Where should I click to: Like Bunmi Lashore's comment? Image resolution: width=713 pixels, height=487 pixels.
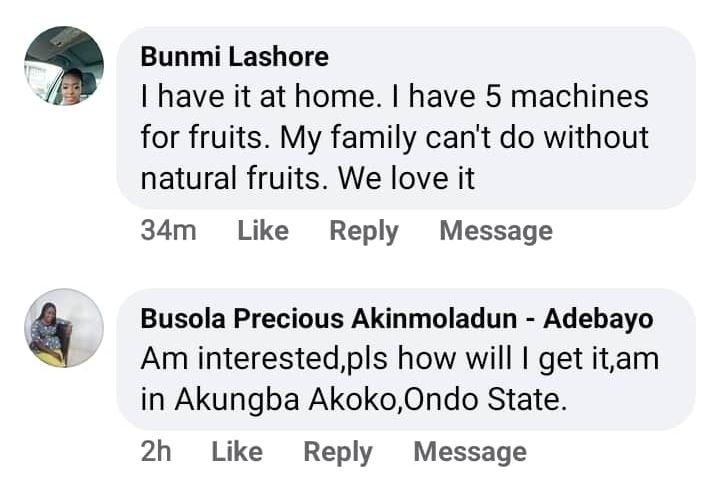[x=263, y=231]
